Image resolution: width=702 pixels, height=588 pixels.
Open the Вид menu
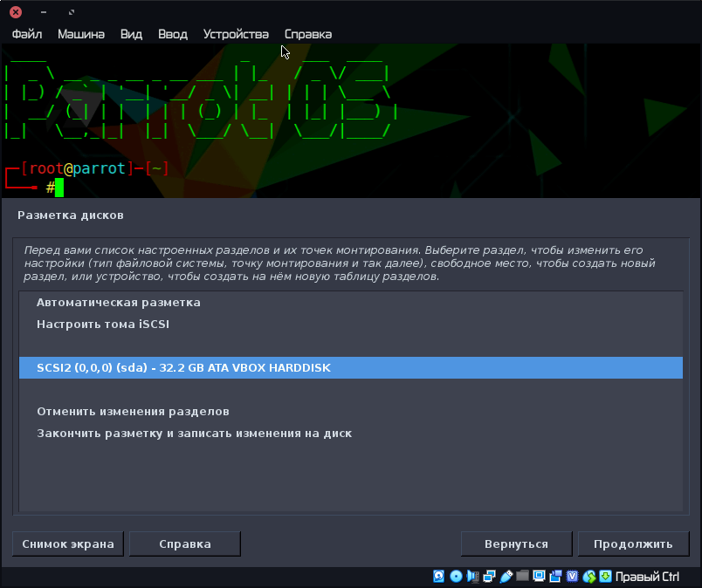tap(131, 34)
